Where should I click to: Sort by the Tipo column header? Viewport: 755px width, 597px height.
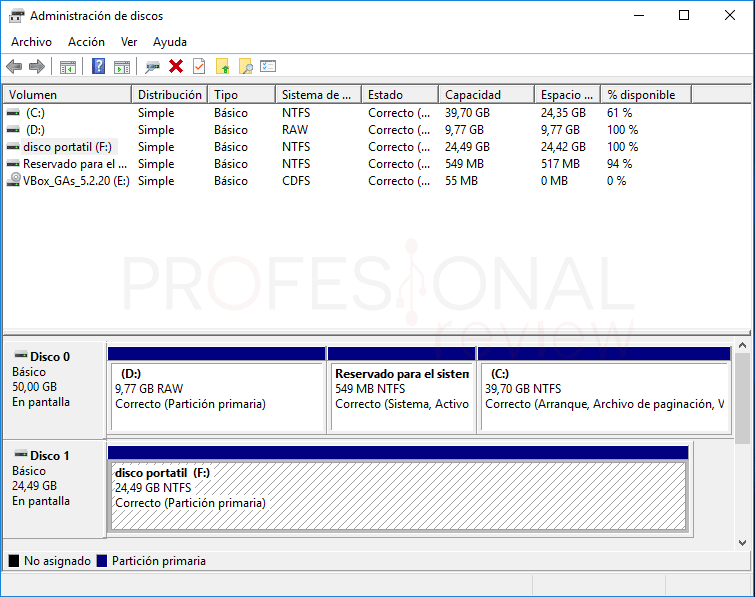pyautogui.click(x=242, y=95)
